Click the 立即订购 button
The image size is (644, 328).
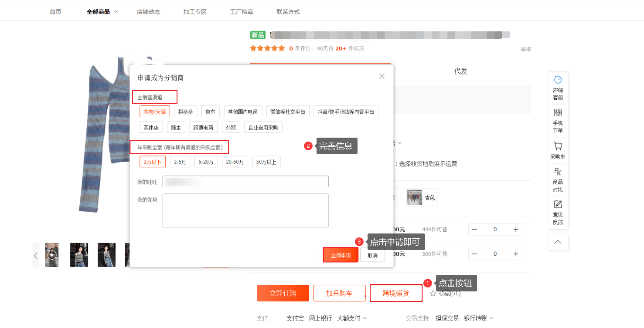[x=283, y=293]
